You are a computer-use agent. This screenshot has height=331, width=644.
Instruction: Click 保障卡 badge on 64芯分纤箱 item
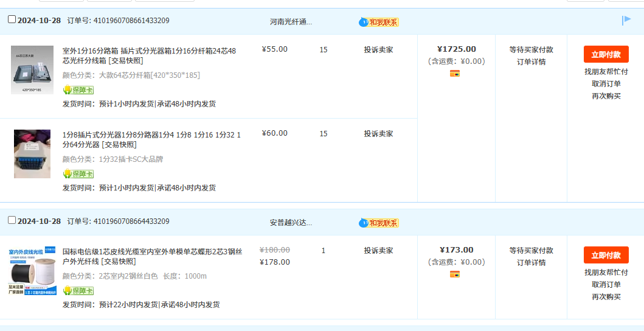tap(78, 90)
